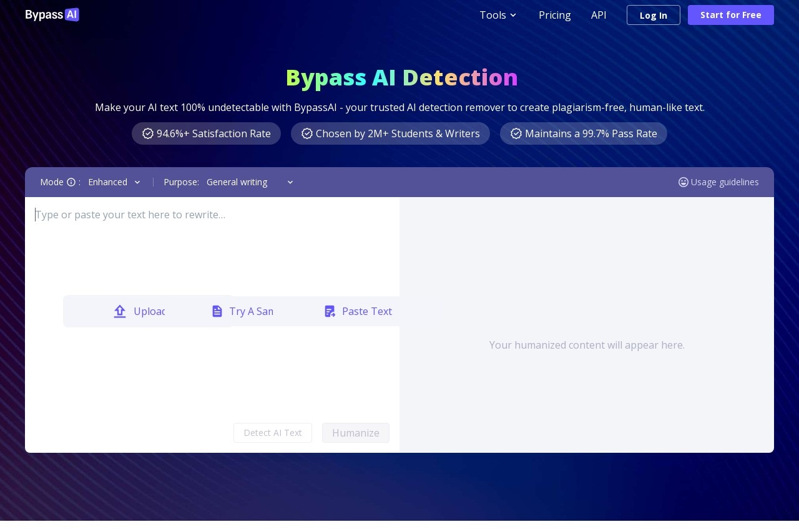The width and height of the screenshot is (799, 532).
Task: Expand the Tools chevron arrow
Action: 513,15
